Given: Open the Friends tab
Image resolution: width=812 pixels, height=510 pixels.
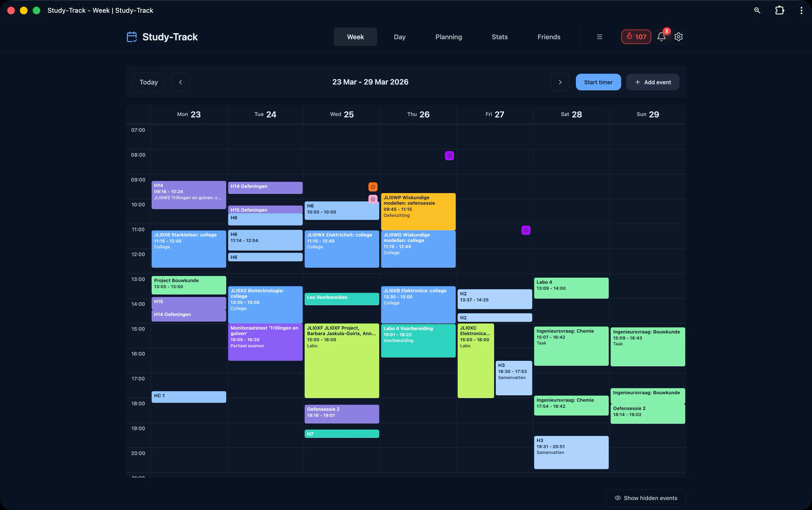Looking at the screenshot, I should tap(549, 37).
